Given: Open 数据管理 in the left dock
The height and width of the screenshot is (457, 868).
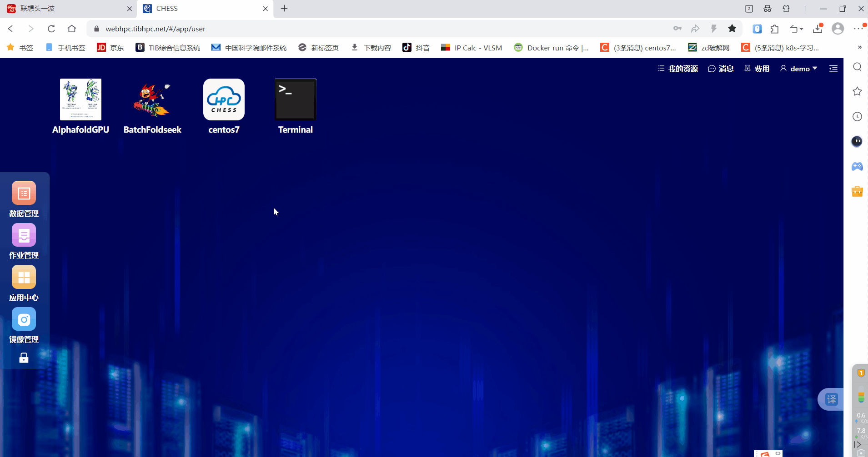Looking at the screenshot, I should click(24, 193).
